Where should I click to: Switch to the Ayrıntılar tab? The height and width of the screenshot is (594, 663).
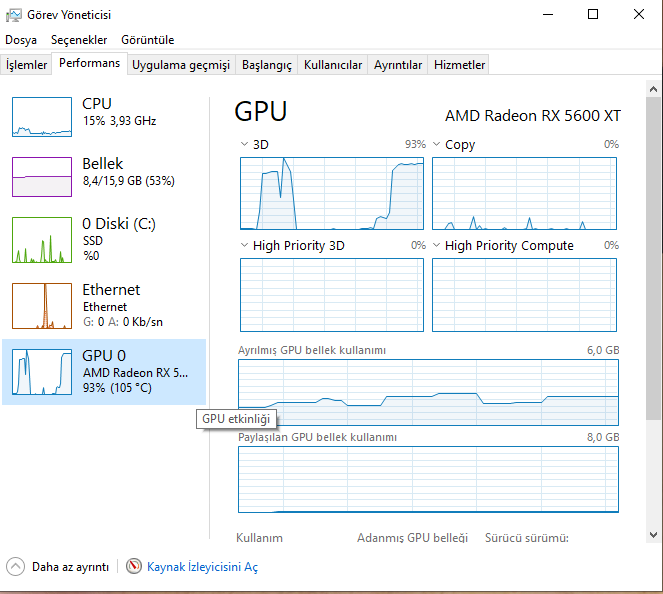(x=398, y=65)
